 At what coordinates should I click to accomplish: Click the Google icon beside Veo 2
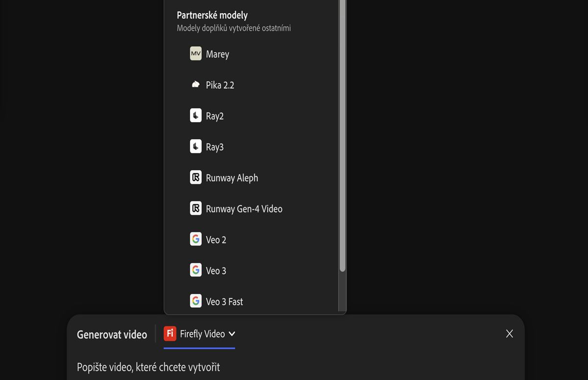point(196,239)
